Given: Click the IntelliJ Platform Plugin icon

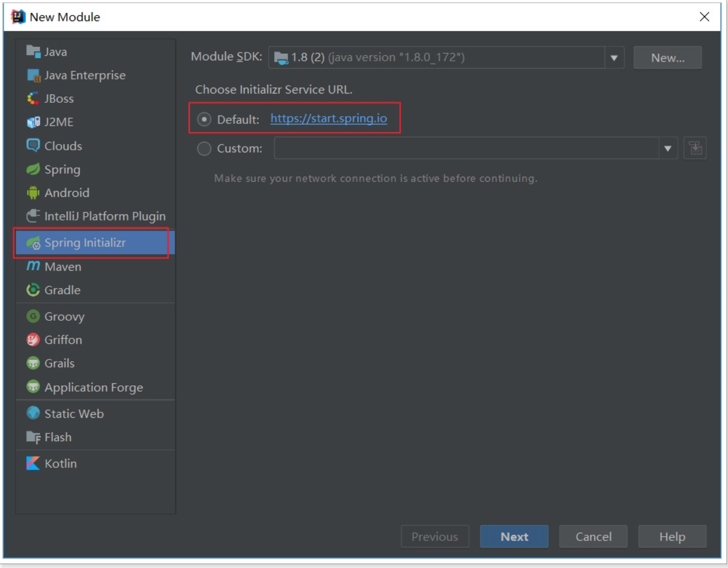Looking at the screenshot, I should pyautogui.click(x=33, y=216).
